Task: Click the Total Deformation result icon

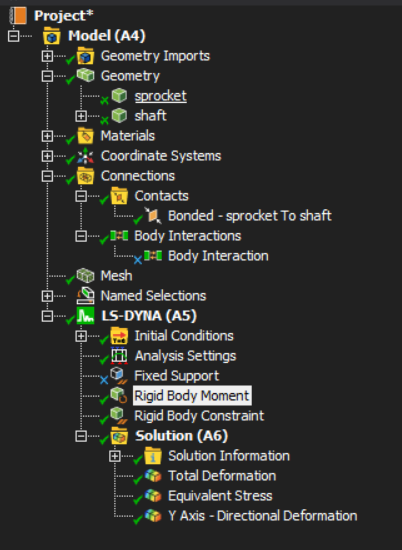Action: point(153,476)
